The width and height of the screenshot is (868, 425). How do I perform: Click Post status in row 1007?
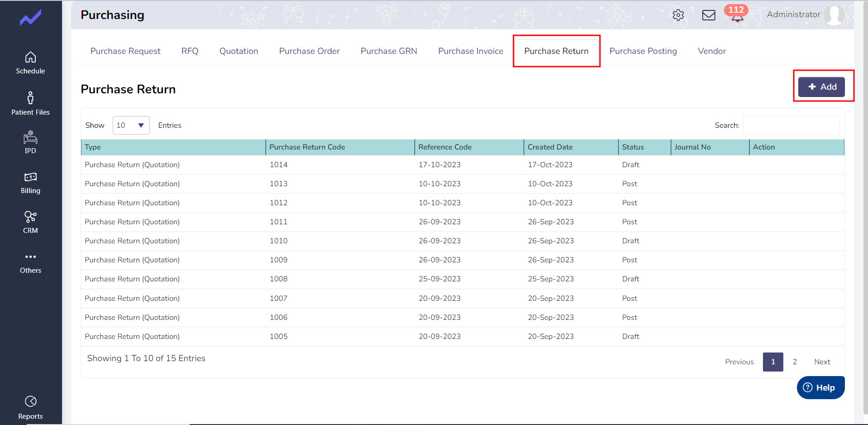pyautogui.click(x=629, y=299)
